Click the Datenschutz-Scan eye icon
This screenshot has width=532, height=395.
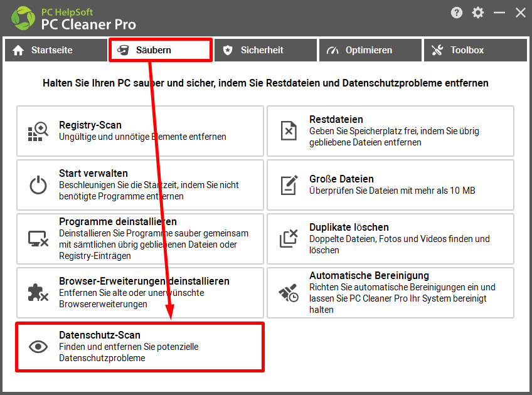(x=38, y=347)
